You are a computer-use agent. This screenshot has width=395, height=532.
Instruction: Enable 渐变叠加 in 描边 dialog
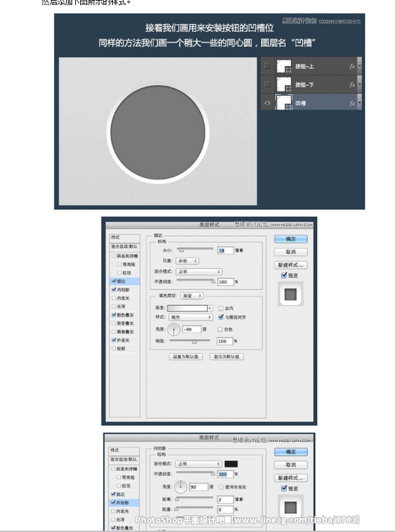(x=114, y=323)
